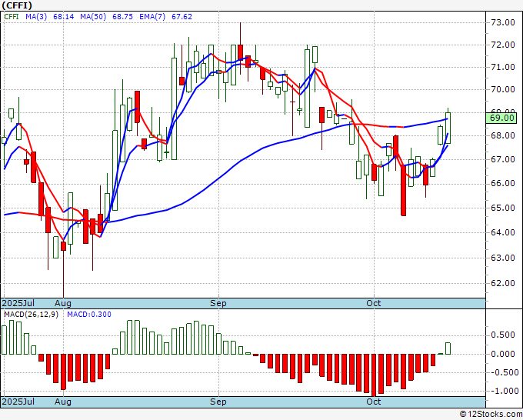
Task: Click the EMA(7) legend label
Action: (152, 17)
